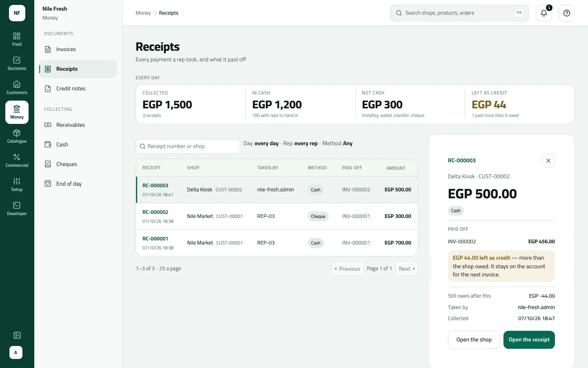588x368 pixels.
Task: Open Credit notes
Action: click(x=78, y=89)
